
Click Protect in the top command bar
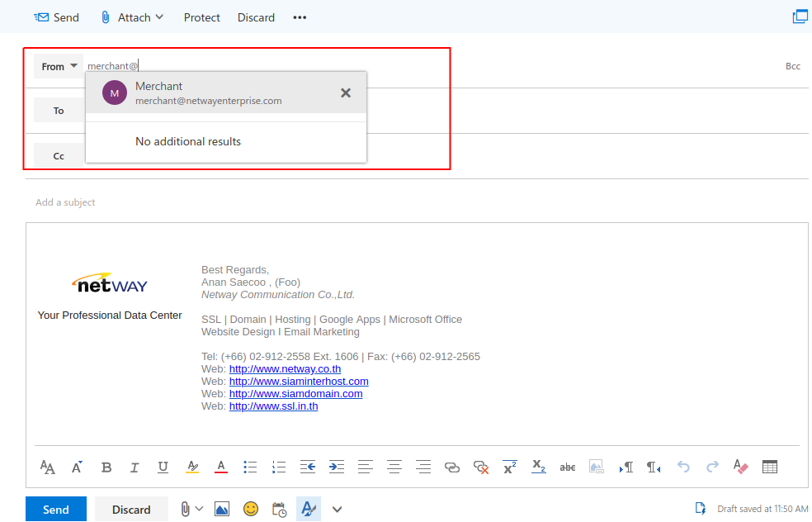tap(202, 17)
